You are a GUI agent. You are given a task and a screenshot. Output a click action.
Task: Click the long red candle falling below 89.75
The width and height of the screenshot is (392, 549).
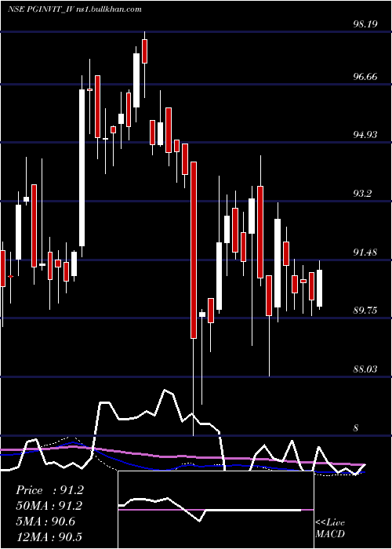point(194,250)
